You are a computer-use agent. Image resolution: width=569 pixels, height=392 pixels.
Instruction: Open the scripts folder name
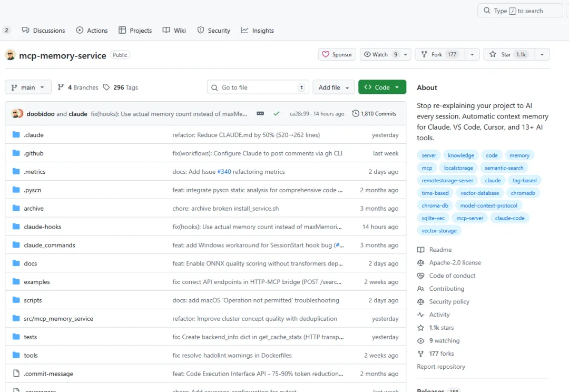[x=33, y=300]
